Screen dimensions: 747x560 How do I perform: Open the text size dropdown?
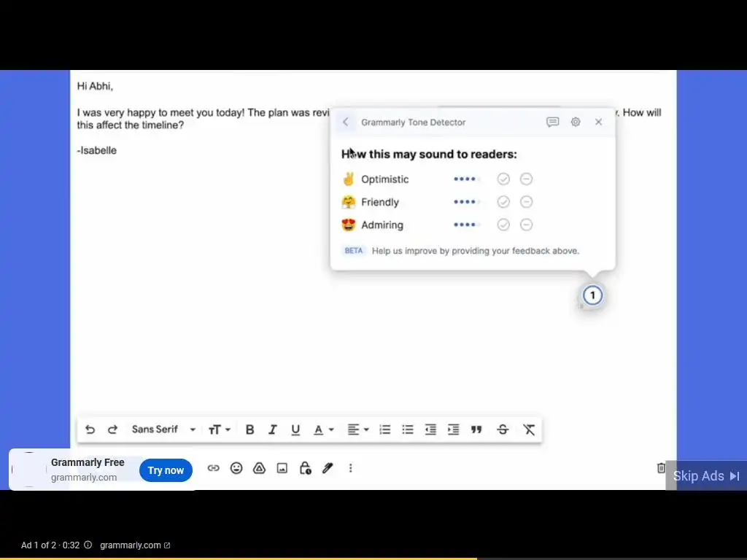click(219, 429)
